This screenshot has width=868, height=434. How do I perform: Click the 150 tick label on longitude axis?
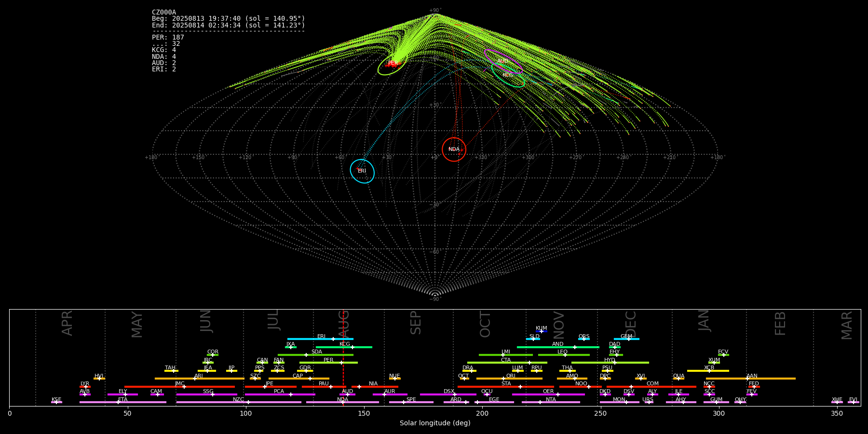(364, 413)
